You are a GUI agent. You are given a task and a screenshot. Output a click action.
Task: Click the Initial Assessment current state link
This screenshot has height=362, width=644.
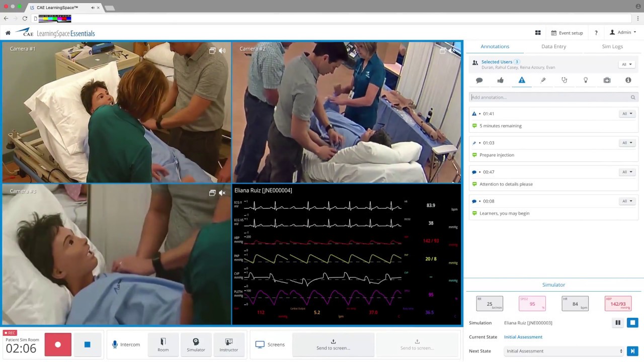pyautogui.click(x=523, y=337)
